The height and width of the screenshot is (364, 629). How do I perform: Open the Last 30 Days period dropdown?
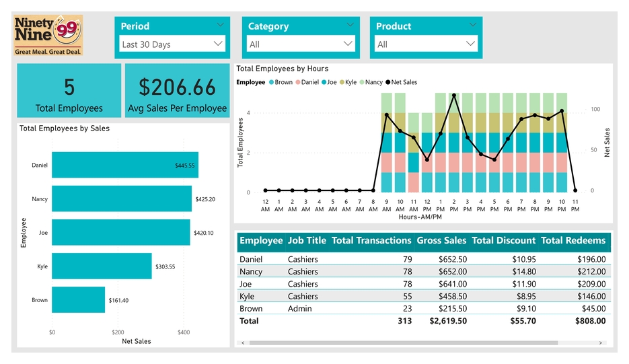point(172,44)
